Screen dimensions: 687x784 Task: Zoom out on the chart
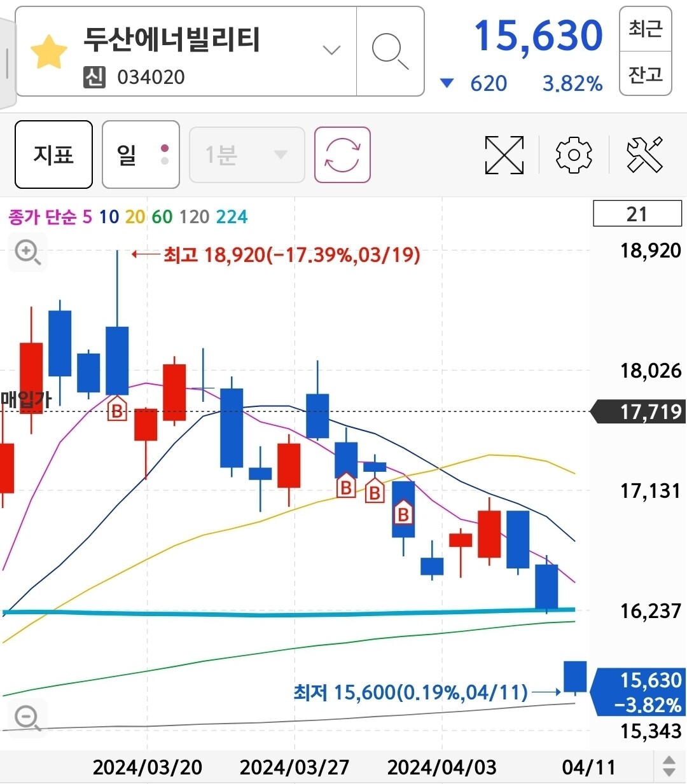(x=27, y=718)
